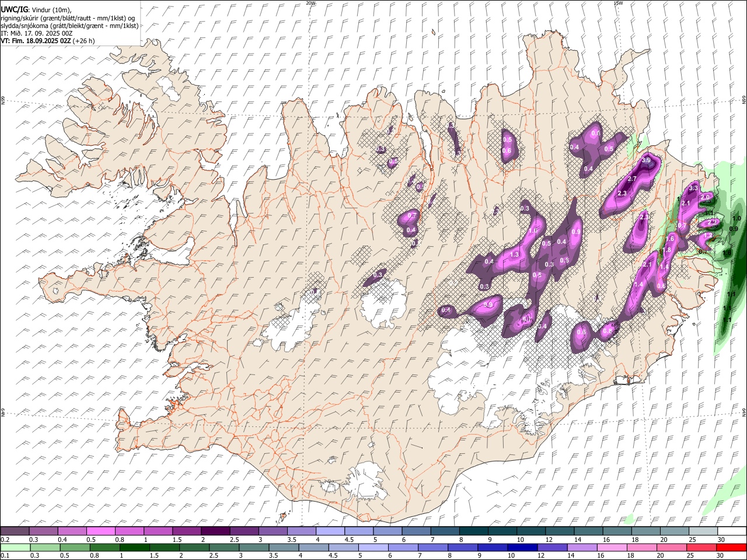Screen dimensions: 747x560
Task: Select the light violet 14–16 rain swatch
Action: 582,547
